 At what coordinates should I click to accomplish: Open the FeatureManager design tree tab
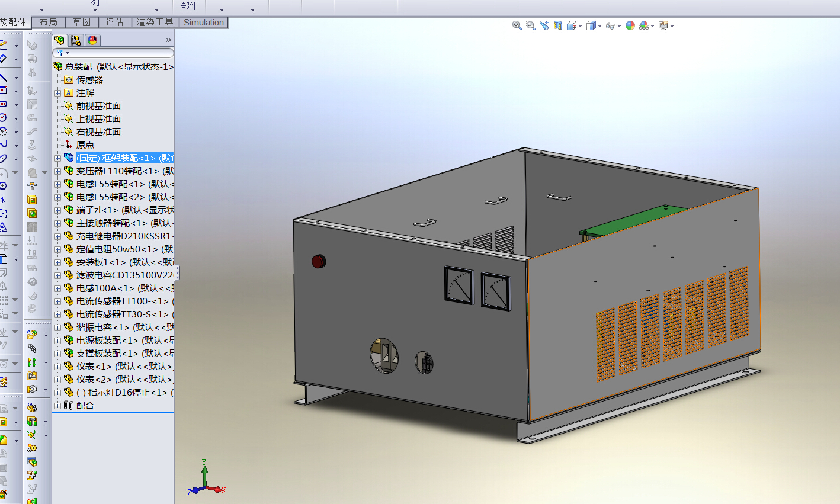59,40
